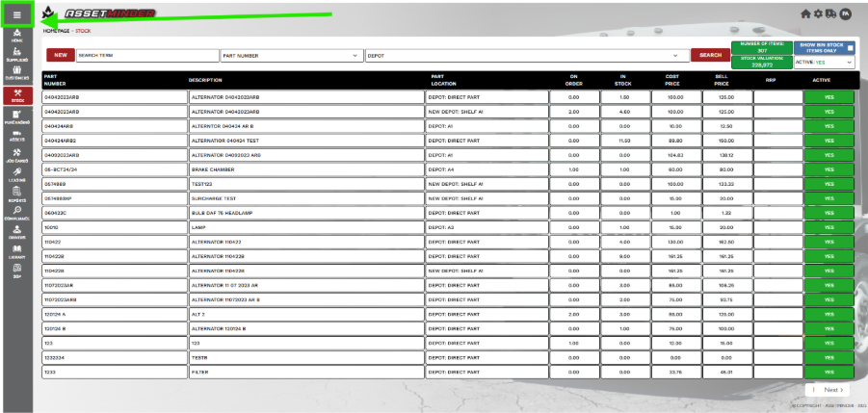Open the FA user profile avatar
The width and height of the screenshot is (868, 413).
[x=845, y=13]
